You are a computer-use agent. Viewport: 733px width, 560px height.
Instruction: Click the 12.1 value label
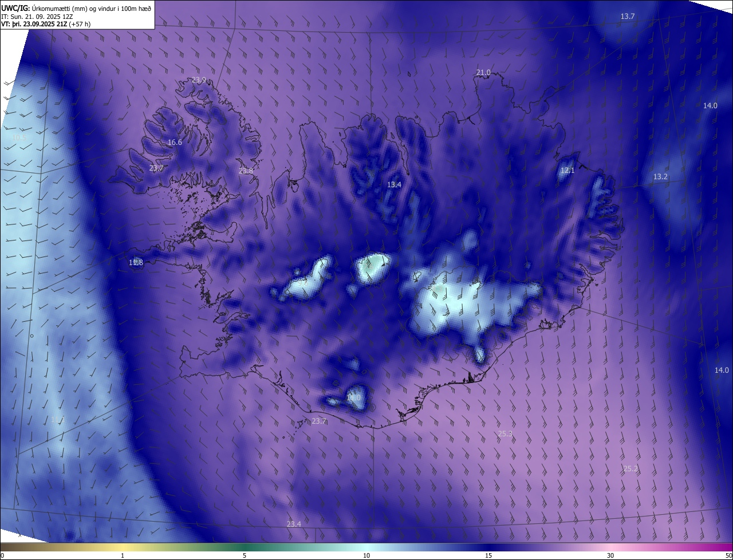click(x=568, y=171)
